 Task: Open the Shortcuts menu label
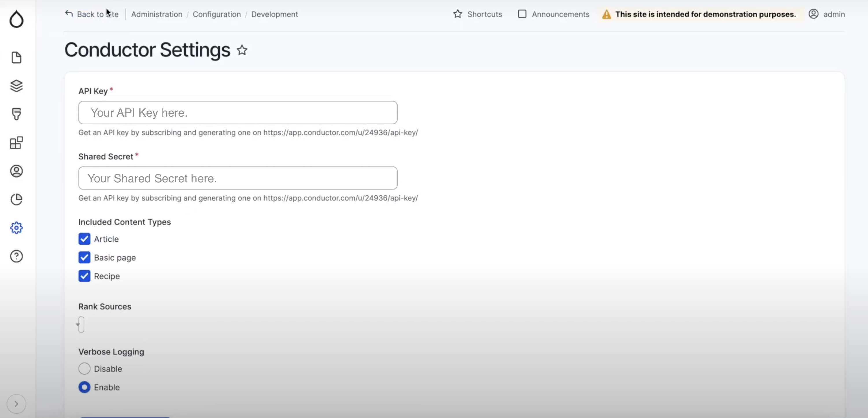[x=485, y=14]
